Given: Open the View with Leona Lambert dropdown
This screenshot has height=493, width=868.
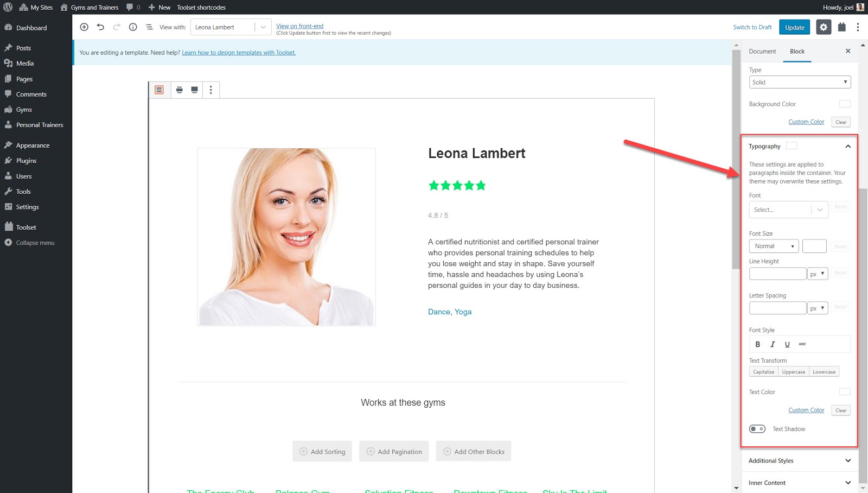Looking at the screenshot, I should [x=231, y=27].
